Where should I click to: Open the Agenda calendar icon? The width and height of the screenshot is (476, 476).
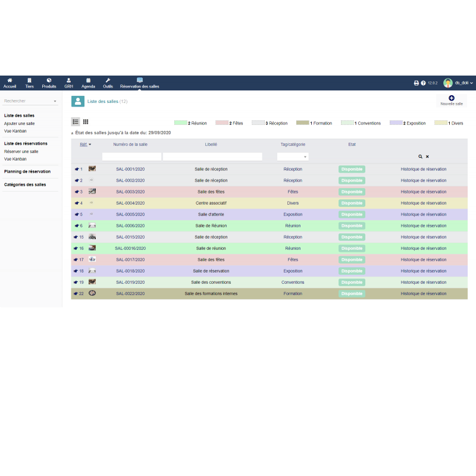(x=88, y=80)
